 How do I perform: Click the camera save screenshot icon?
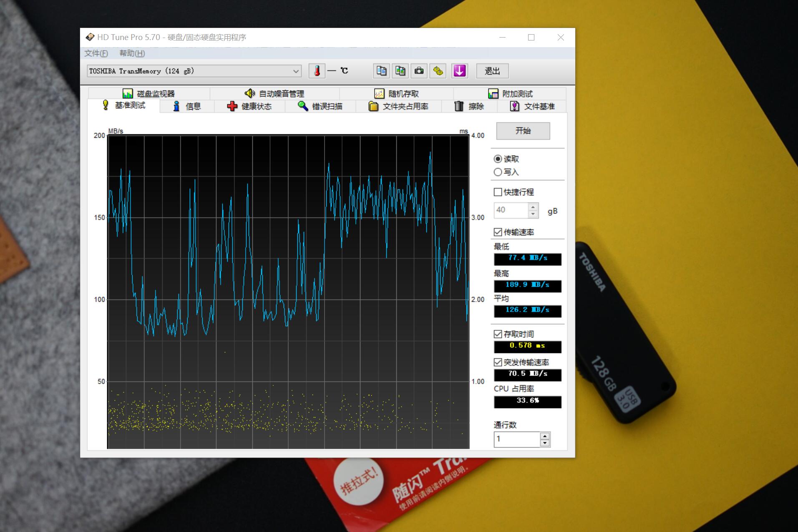click(419, 71)
